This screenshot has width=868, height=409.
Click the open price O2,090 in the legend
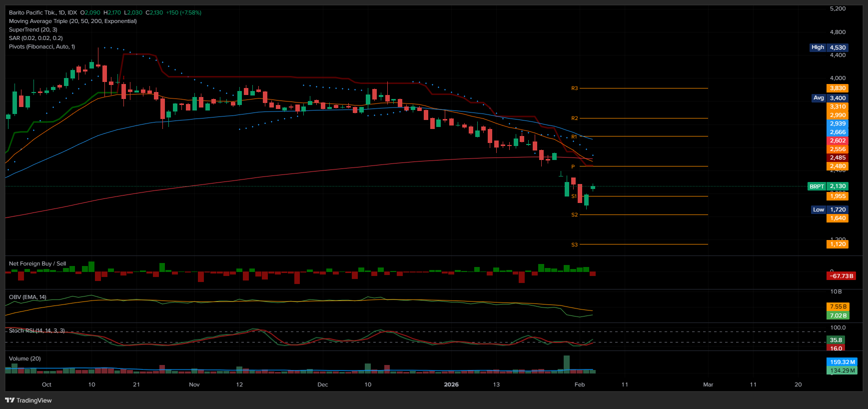90,12
